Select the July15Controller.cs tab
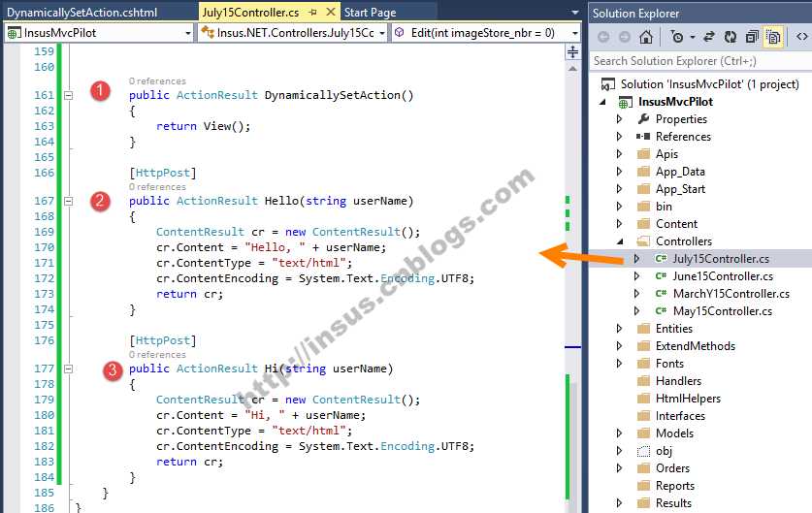This screenshot has height=513, width=812. [250, 13]
